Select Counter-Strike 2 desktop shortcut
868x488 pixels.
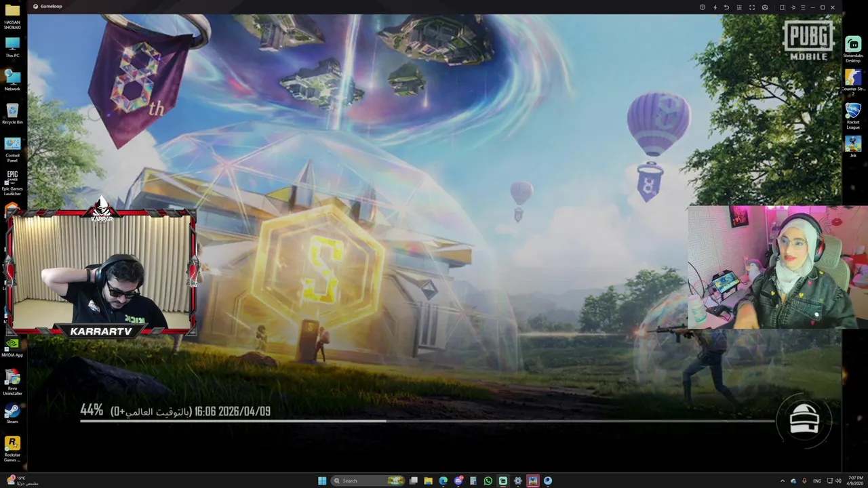tap(853, 83)
